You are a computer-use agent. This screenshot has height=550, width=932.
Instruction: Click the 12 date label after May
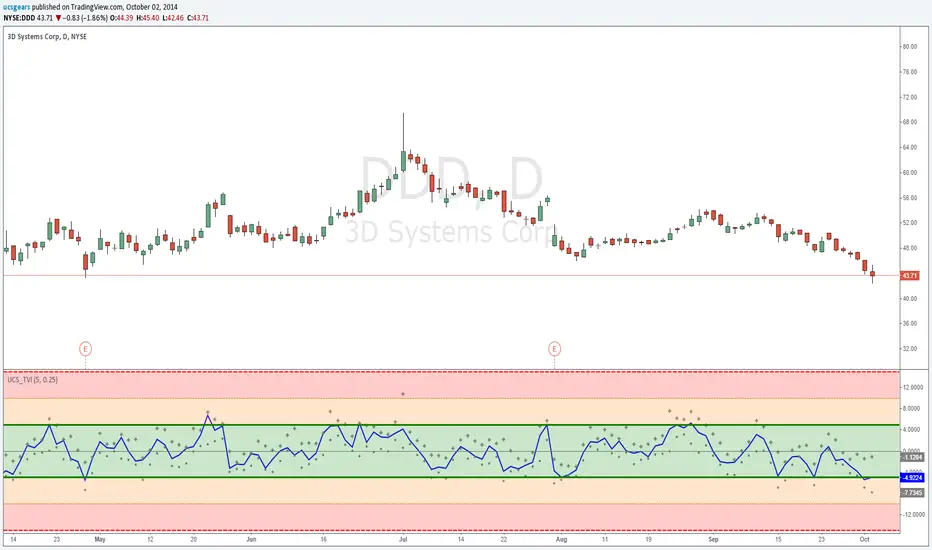pyautogui.click(x=150, y=539)
